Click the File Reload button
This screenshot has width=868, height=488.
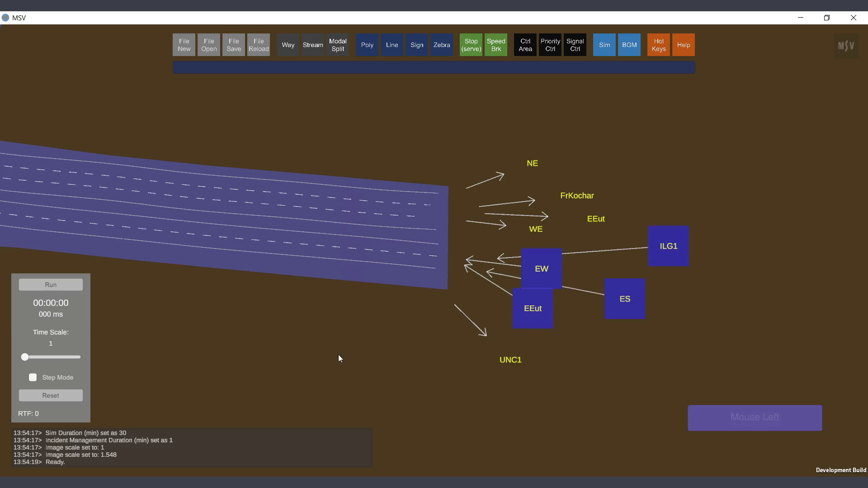(258, 45)
